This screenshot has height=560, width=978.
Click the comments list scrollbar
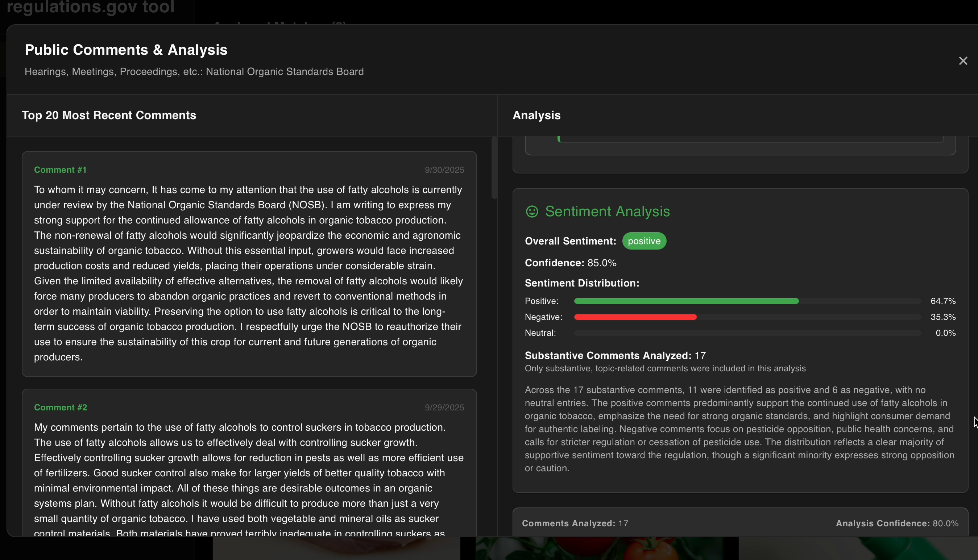[x=494, y=168]
